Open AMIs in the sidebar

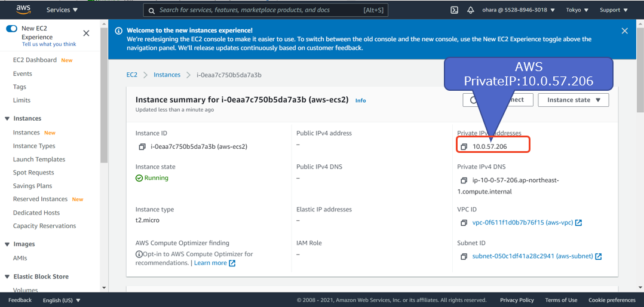pos(20,258)
